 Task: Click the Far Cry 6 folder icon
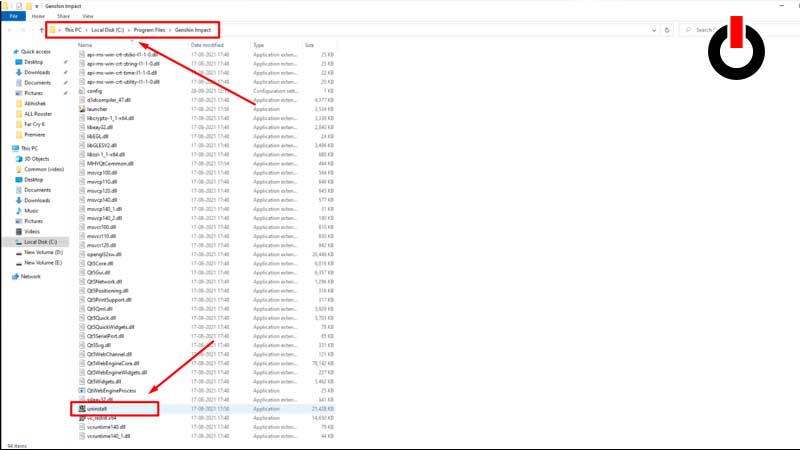pyautogui.click(x=19, y=124)
